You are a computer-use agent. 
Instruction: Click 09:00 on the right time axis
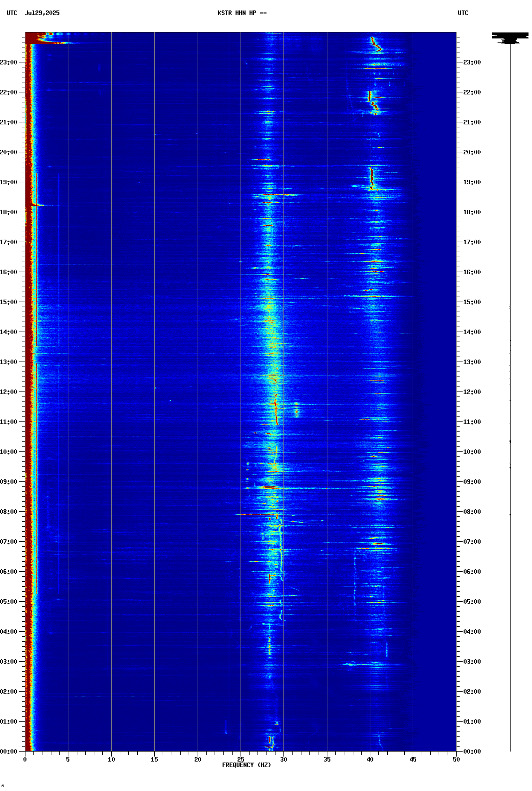pos(472,482)
